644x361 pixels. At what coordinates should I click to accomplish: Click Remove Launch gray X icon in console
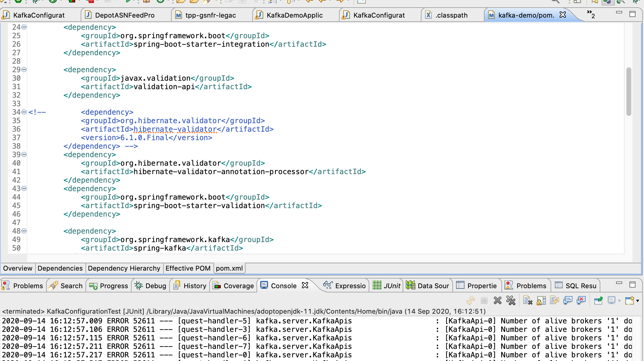coord(498,301)
